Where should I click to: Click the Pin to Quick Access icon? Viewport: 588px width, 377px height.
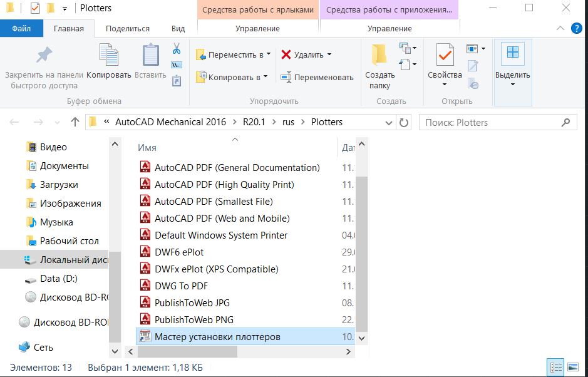44,56
